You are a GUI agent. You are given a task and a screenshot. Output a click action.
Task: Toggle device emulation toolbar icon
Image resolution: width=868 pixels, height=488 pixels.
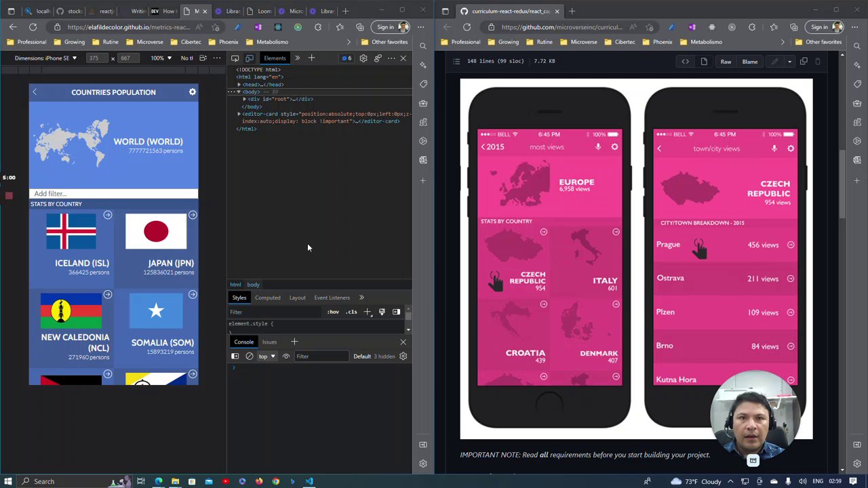tap(250, 58)
